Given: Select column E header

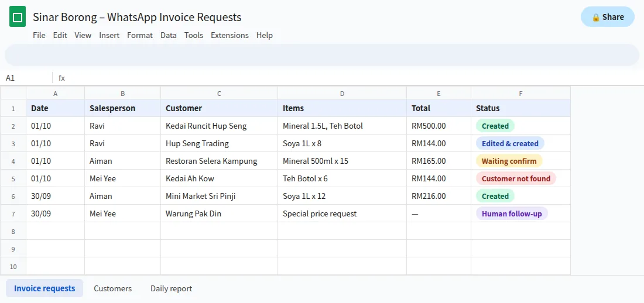Looking at the screenshot, I should pos(439,93).
